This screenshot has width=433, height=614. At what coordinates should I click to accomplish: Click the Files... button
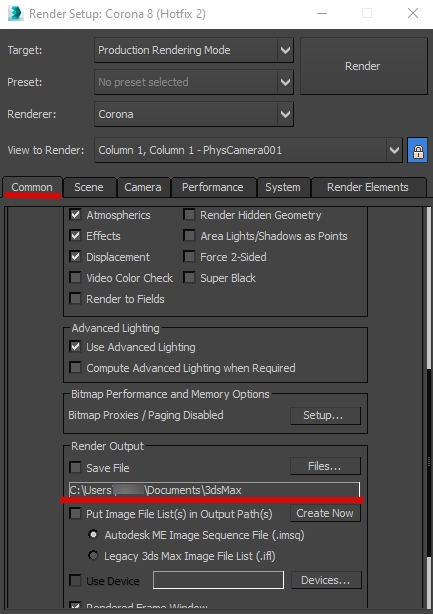point(325,466)
